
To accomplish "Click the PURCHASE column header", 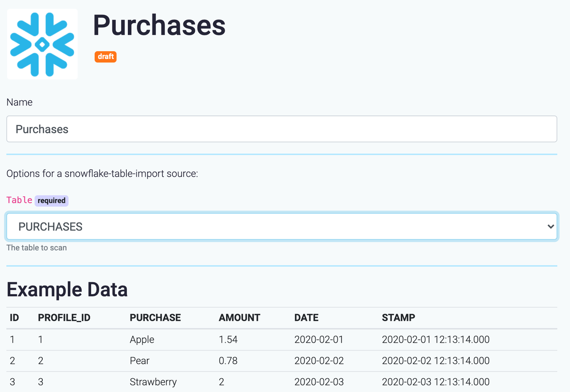I will [155, 318].
